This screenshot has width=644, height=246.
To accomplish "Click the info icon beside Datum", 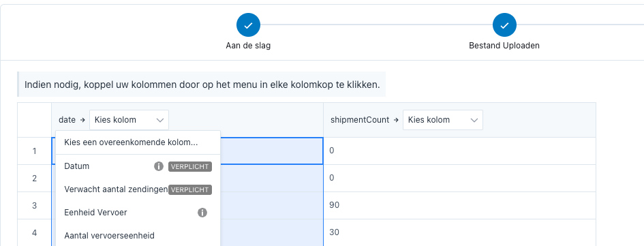I will [159, 166].
